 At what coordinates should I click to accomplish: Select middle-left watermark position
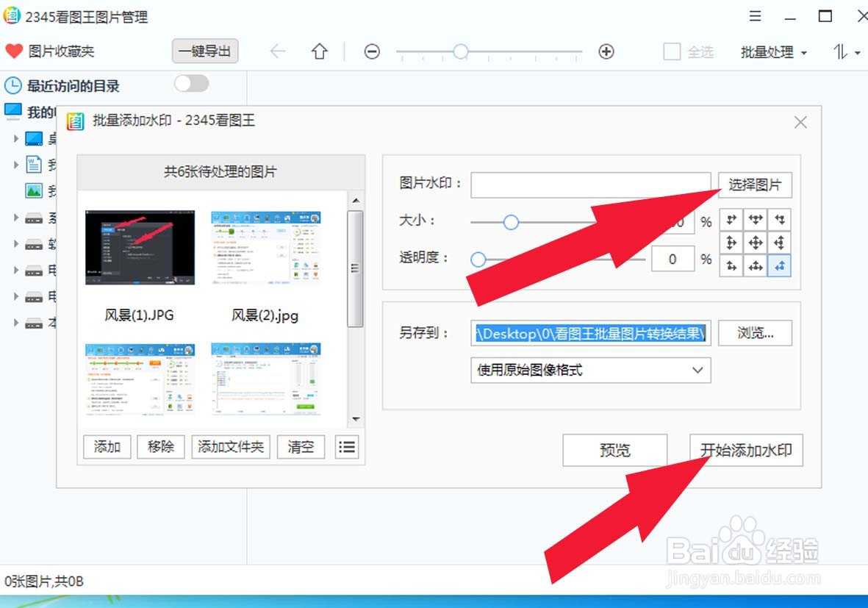click(731, 243)
